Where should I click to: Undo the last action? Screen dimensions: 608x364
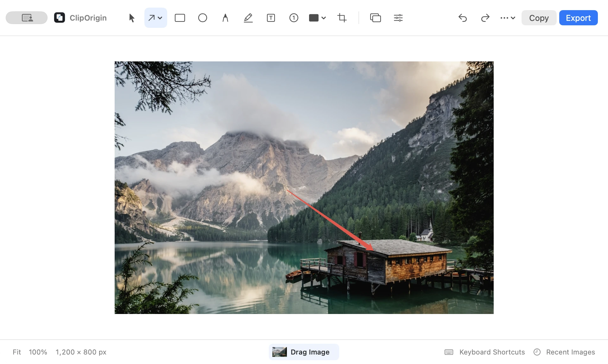pyautogui.click(x=463, y=18)
